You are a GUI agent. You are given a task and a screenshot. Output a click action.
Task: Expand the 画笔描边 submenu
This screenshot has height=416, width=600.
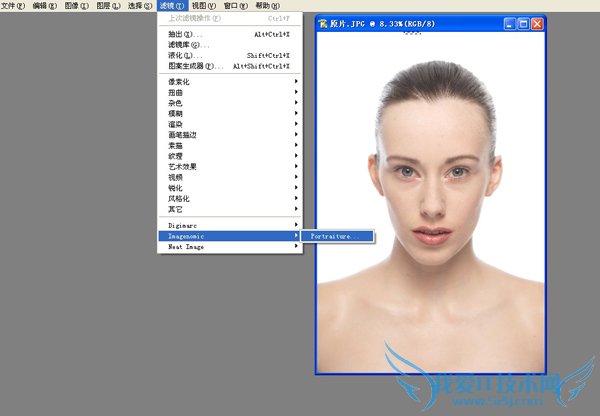(x=230, y=135)
